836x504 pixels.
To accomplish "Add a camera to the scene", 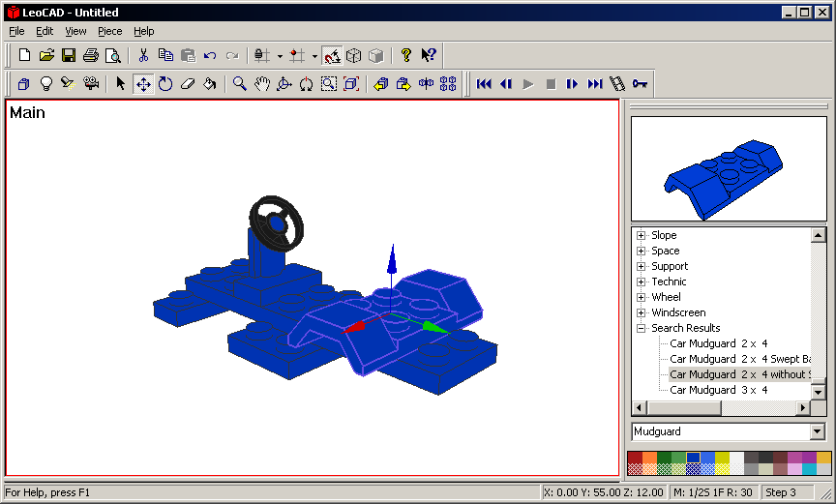I will tap(91, 84).
